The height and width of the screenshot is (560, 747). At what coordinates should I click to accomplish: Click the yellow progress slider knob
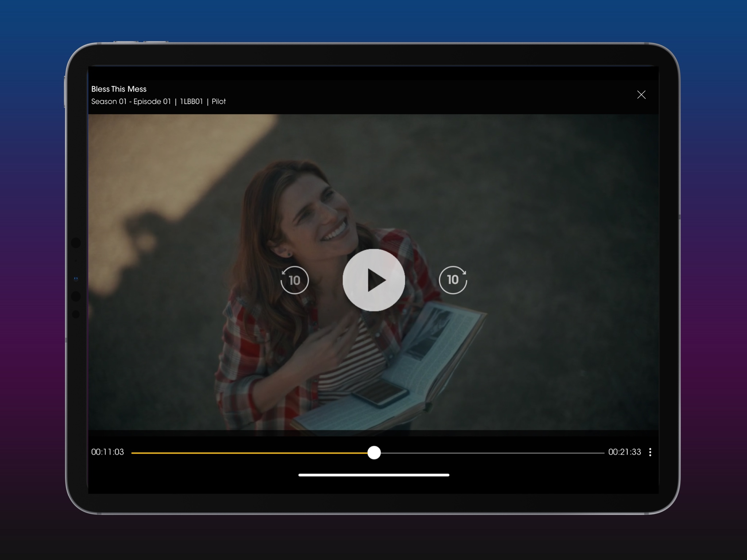[x=374, y=452]
